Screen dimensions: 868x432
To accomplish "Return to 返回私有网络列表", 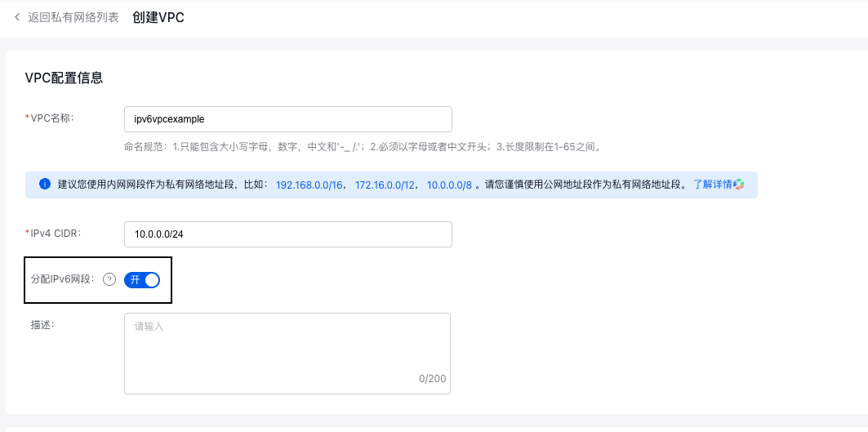I will point(73,17).
